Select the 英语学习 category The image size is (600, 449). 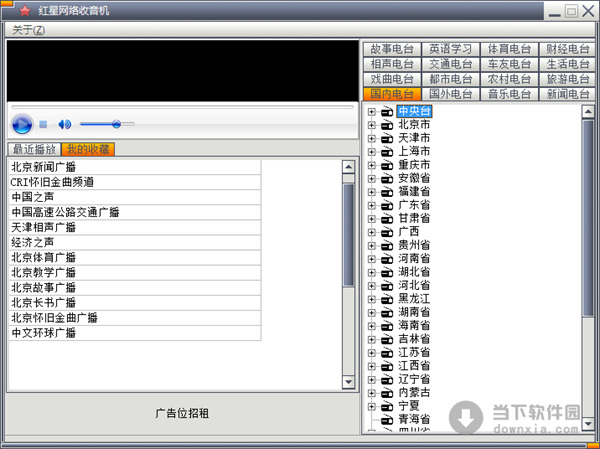tap(450, 49)
